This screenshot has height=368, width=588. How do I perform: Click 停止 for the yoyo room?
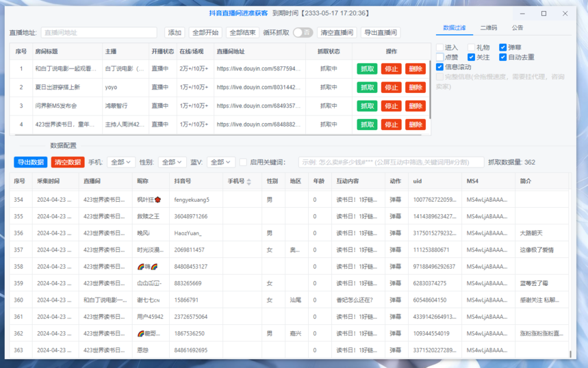point(391,88)
